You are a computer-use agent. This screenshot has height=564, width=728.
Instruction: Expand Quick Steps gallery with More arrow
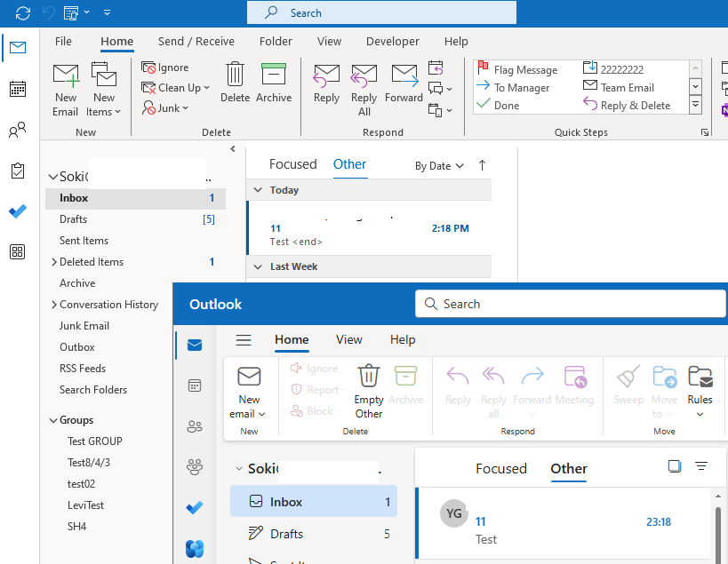(695, 105)
